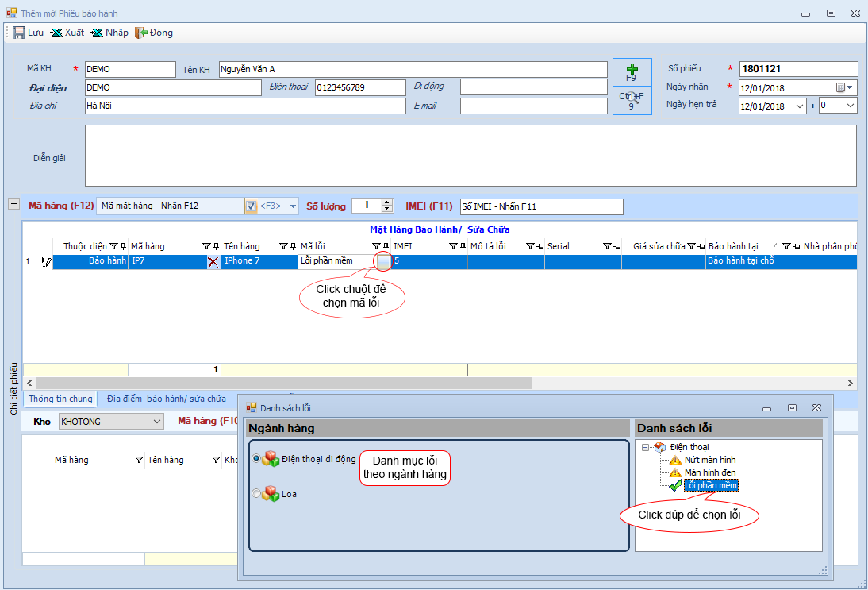868x590 pixels.
Task: Click the Địa chỉ input field
Action: pos(245,106)
